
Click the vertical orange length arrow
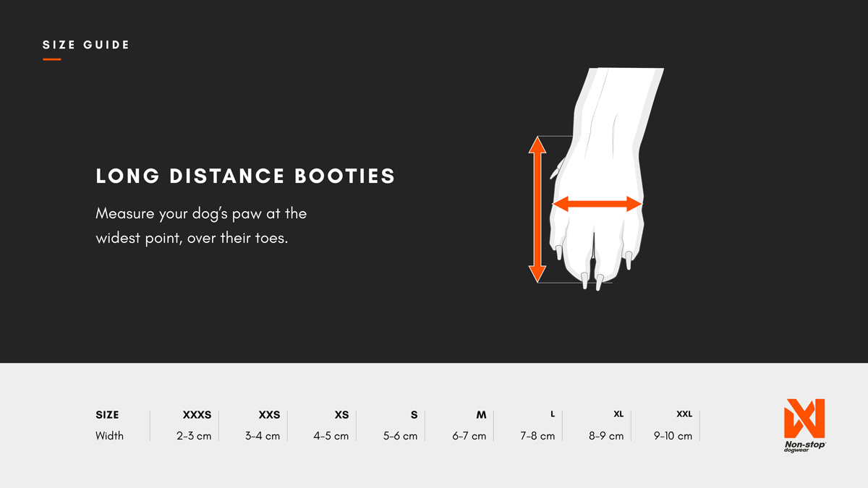tap(537, 210)
